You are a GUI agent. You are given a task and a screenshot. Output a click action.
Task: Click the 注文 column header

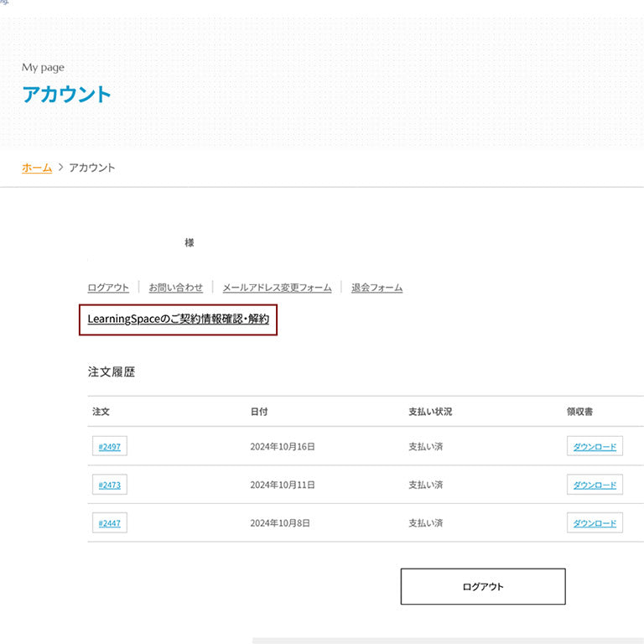click(101, 412)
